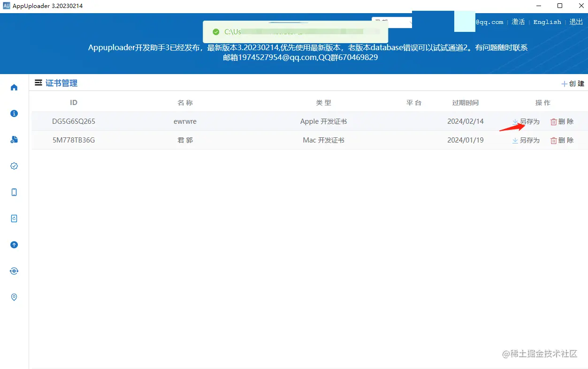Delete the 5M778TB36G certificate
This screenshot has width=588, height=369.
point(562,140)
